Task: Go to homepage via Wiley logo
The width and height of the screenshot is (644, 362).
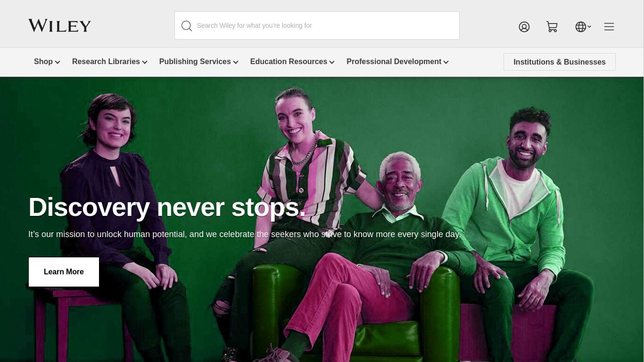Action: (59, 26)
